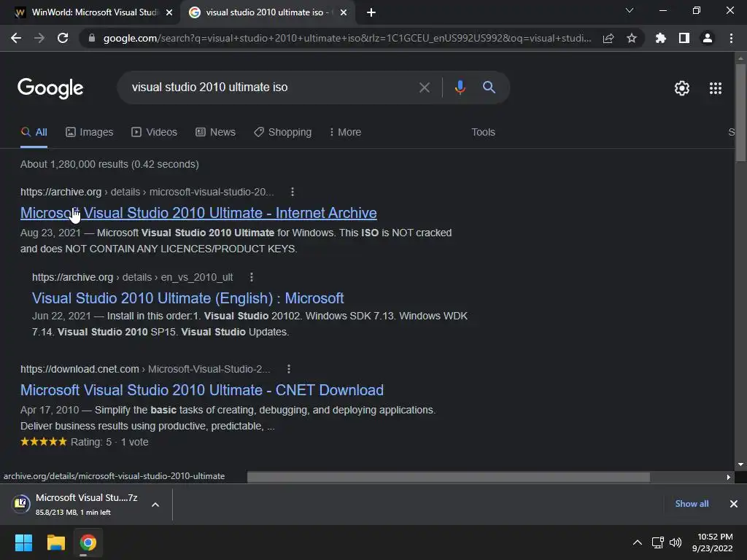Click Show all downloads
Screen dimensions: 747x560
coord(692,504)
